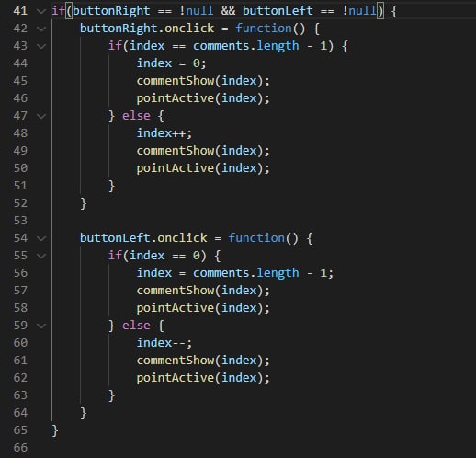Click line number 53 in the gutter
The width and height of the screenshot is (476, 458).
pos(20,221)
